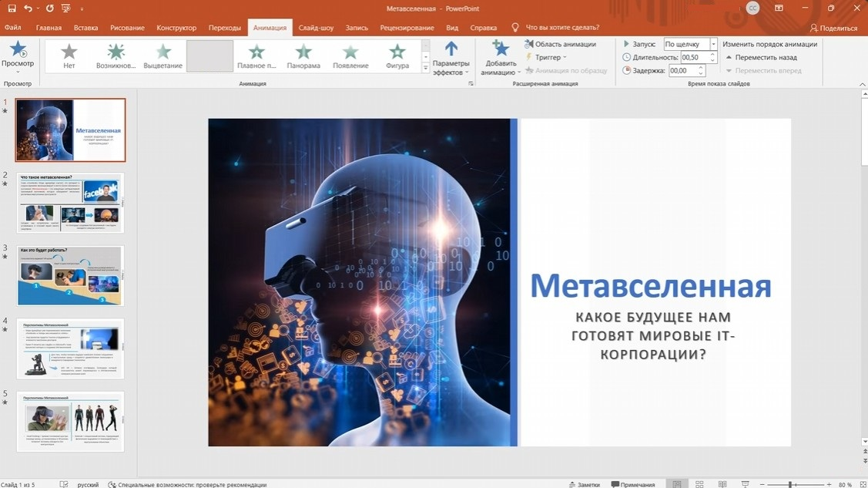Switch to the Переходы tab
Screen dimensions: 868x488
(x=225, y=28)
